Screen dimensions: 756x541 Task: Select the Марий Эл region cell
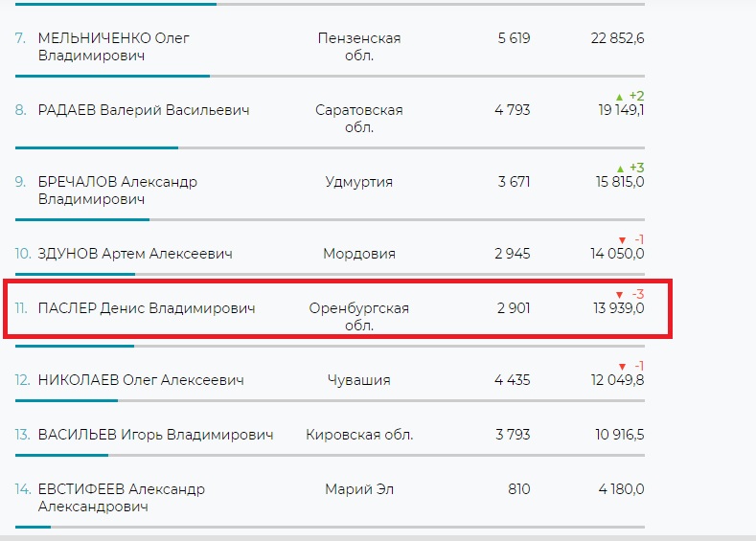[x=358, y=489]
